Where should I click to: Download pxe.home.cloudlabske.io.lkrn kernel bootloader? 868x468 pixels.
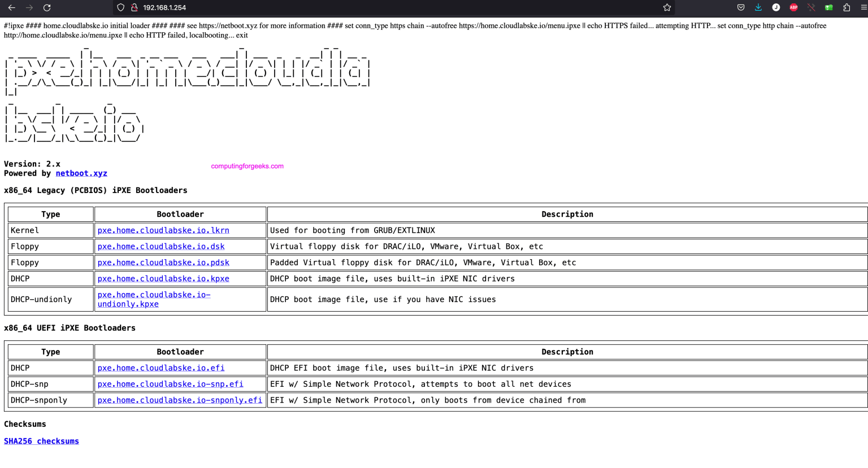[163, 230]
